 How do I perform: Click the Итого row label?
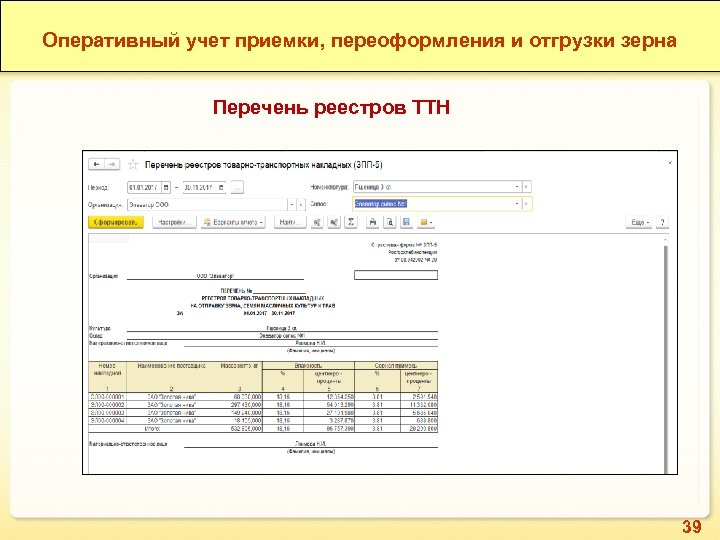(152, 428)
